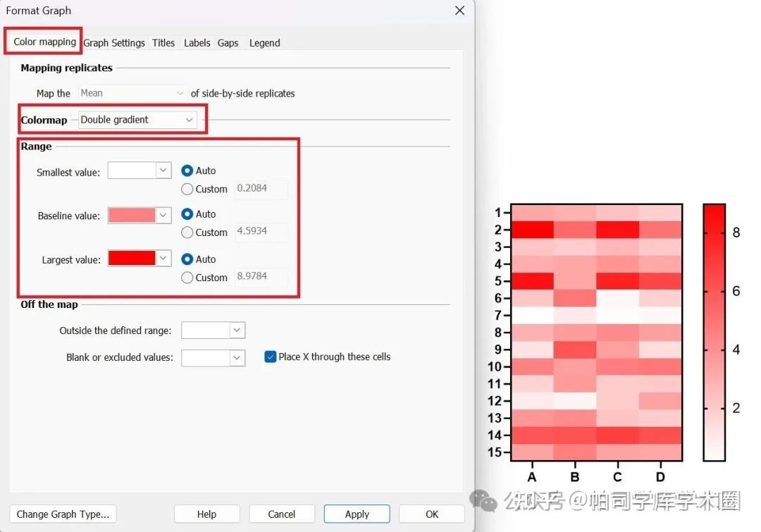Image resolution: width=761 pixels, height=532 pixels.
Task: Open the Graph Settings tab
Action: point(114,43)
